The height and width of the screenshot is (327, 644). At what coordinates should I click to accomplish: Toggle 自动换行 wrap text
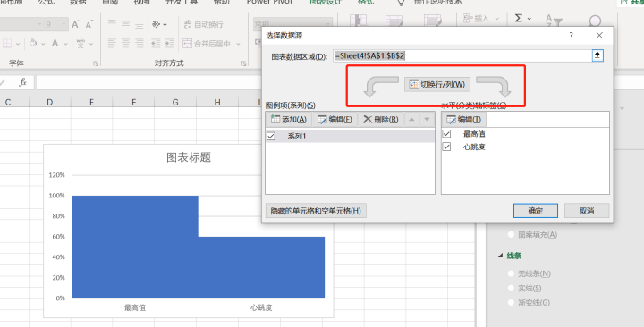[203, 24]
